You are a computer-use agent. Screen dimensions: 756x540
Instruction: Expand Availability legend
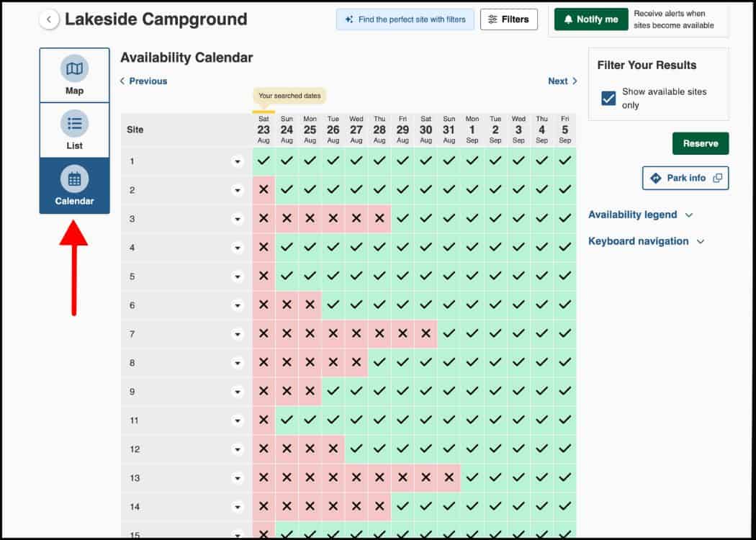(x=640, y=215)
